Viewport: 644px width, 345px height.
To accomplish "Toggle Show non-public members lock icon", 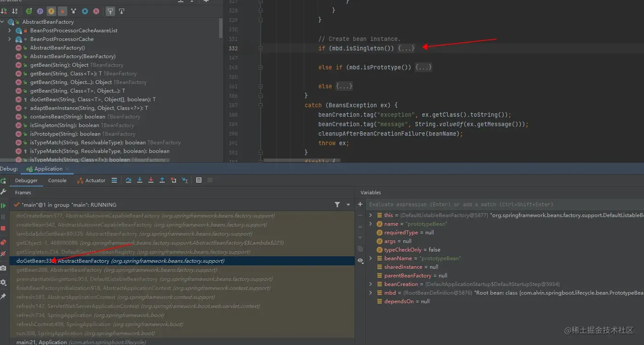I will 63,11.
